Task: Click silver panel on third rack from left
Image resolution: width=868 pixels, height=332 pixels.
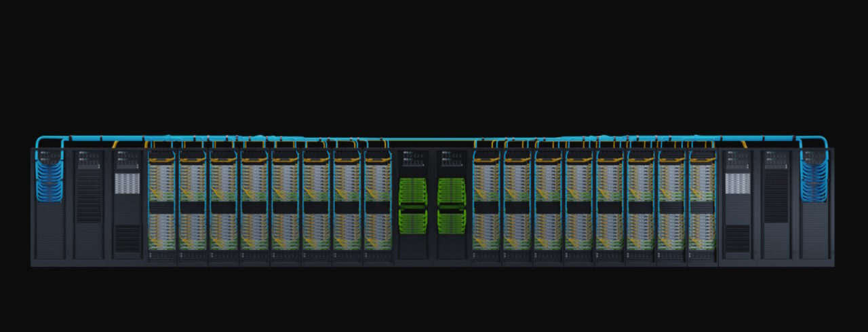Action: point(127,183)
